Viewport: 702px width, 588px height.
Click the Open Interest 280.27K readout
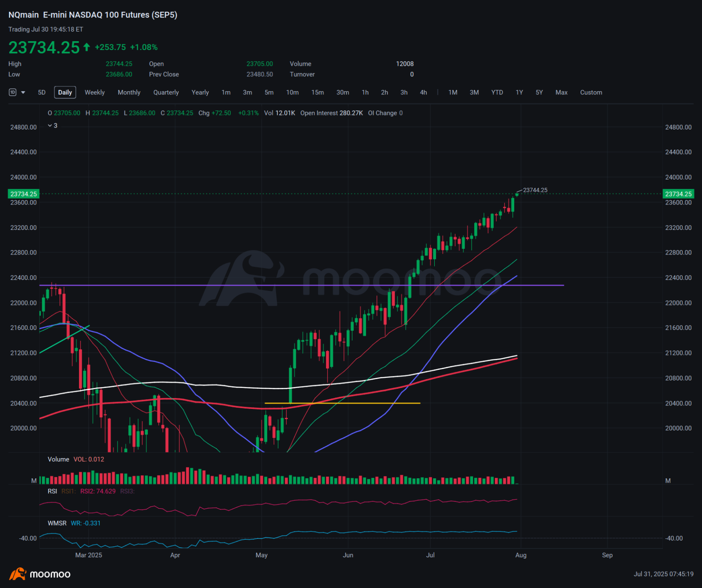click(332, 113)
